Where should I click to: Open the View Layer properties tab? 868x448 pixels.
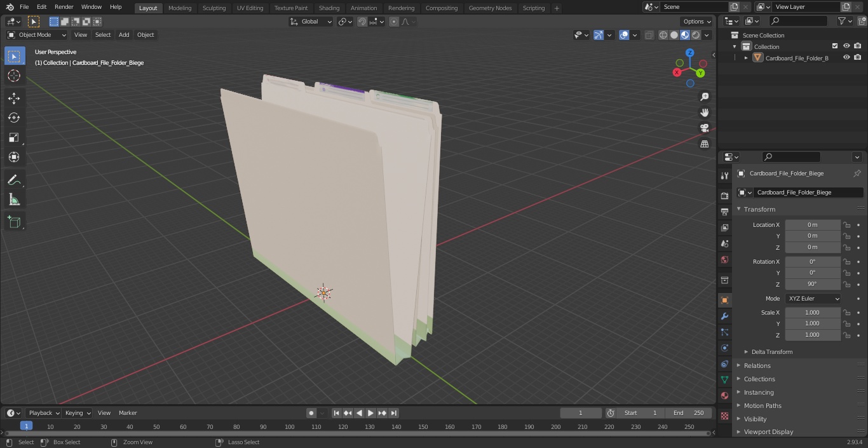tap(724, 227)
